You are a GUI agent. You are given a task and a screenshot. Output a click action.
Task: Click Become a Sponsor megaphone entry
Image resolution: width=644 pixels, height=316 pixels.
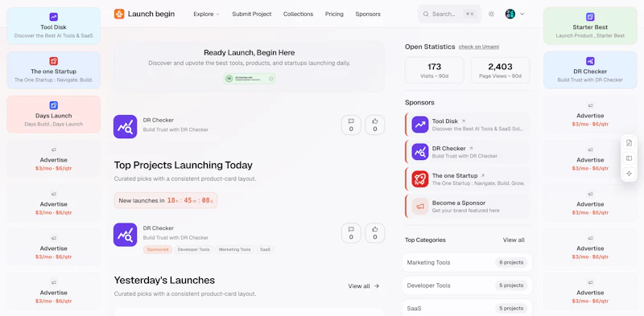468,207
